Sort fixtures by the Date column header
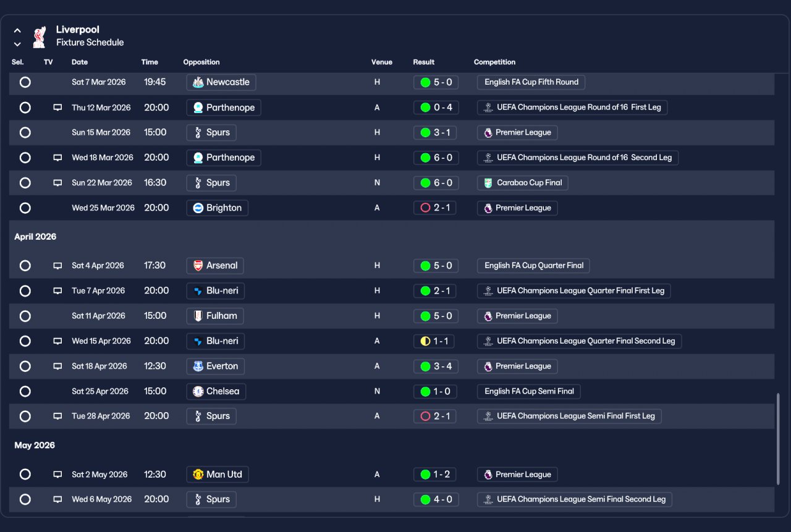 click(x=80, y=62)
